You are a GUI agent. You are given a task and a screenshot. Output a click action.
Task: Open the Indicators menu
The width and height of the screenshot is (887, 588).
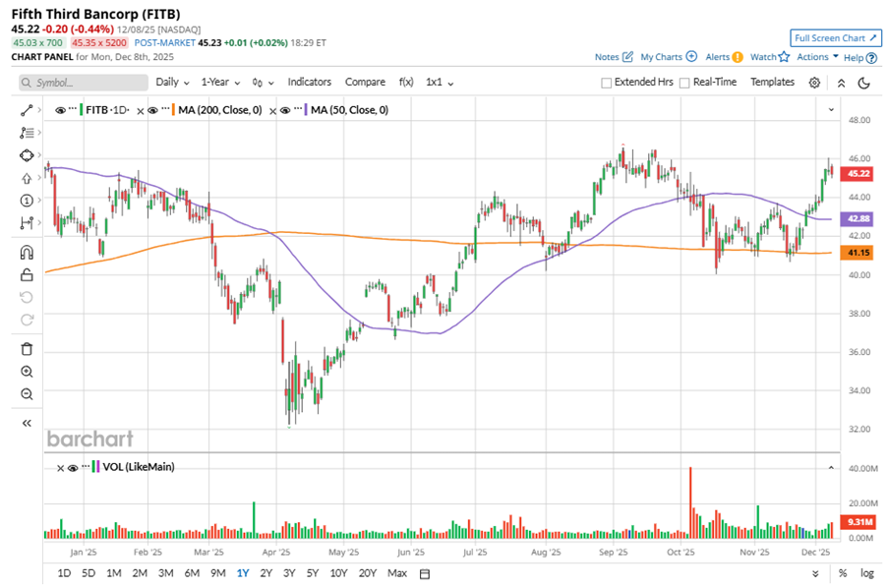coord(310,82)
